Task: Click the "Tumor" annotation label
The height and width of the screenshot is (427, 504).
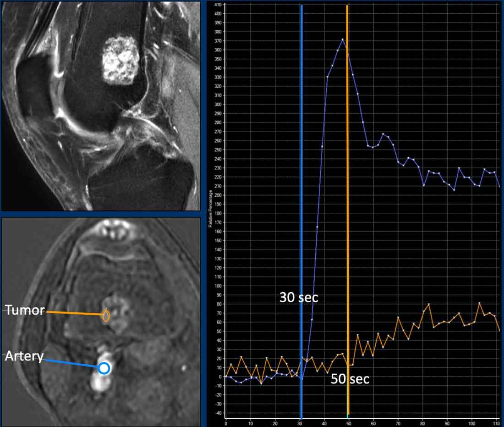Action: pyautogui.click(x=25, y=311)
